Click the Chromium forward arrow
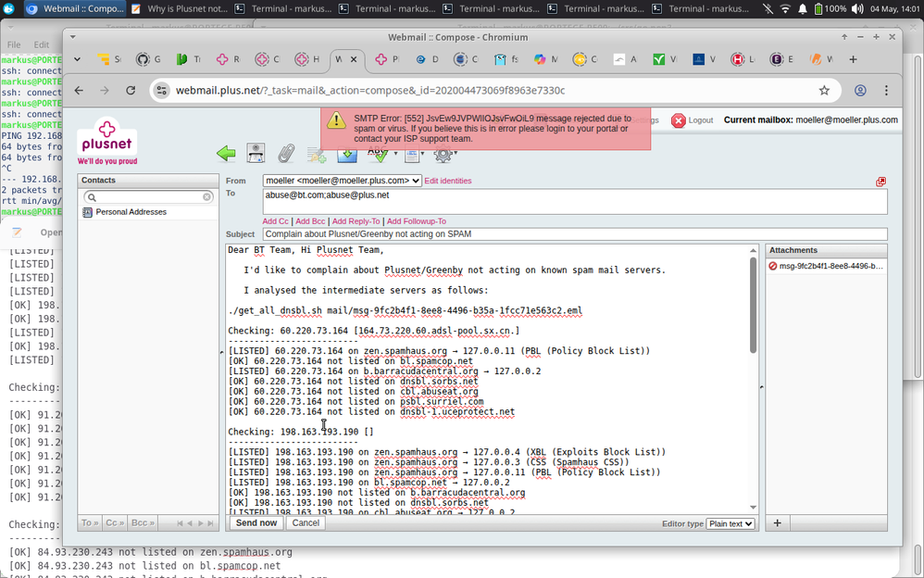The image size is (924, 578). click(105, 90)
